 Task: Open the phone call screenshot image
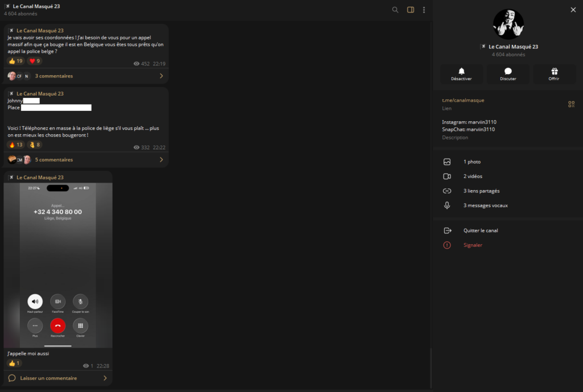tap(58, 265)
